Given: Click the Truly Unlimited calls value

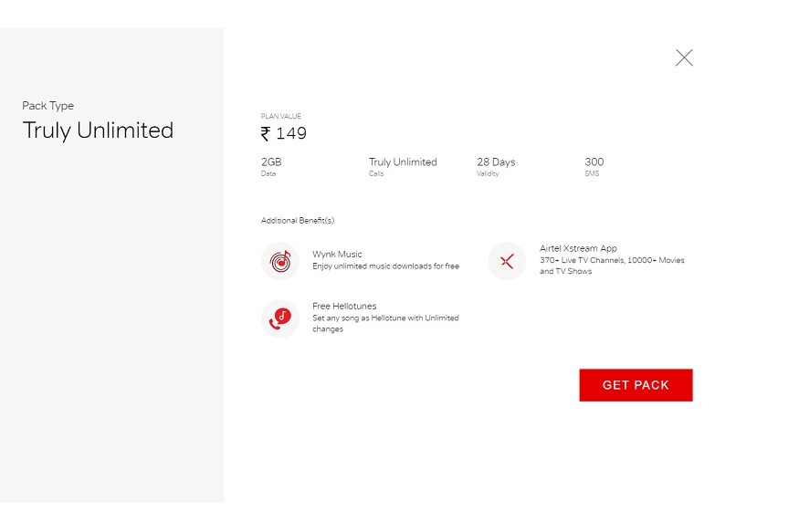Looking at the screenshot, I should (403, 162).
